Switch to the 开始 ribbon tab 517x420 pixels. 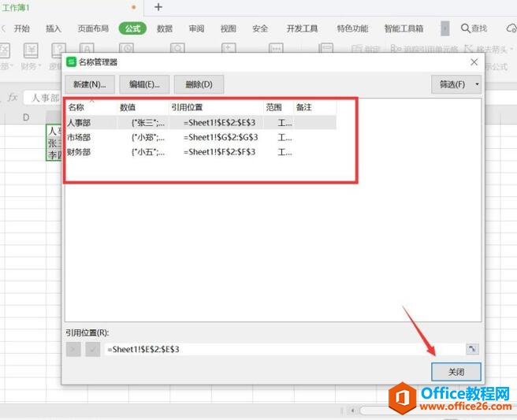tap(22, 28)
